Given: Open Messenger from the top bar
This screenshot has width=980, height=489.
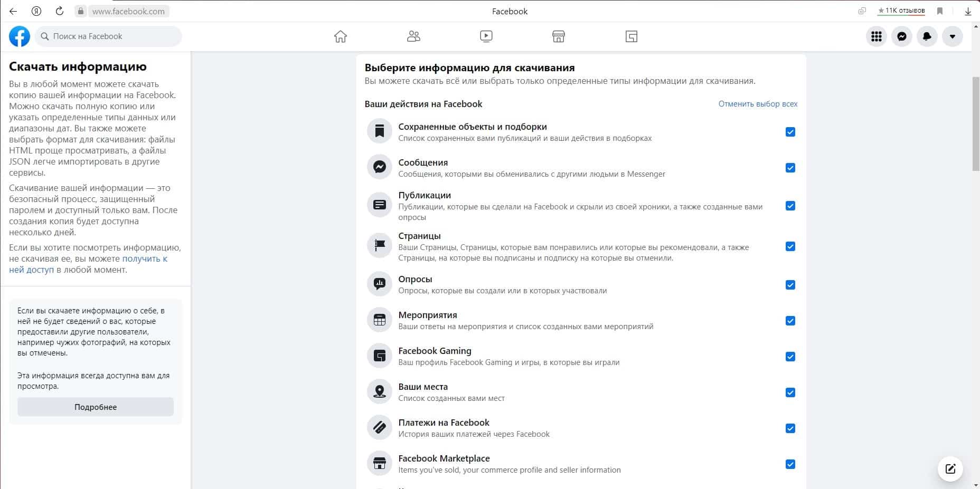Looking at the screenshot, I should tap(902, 36).
